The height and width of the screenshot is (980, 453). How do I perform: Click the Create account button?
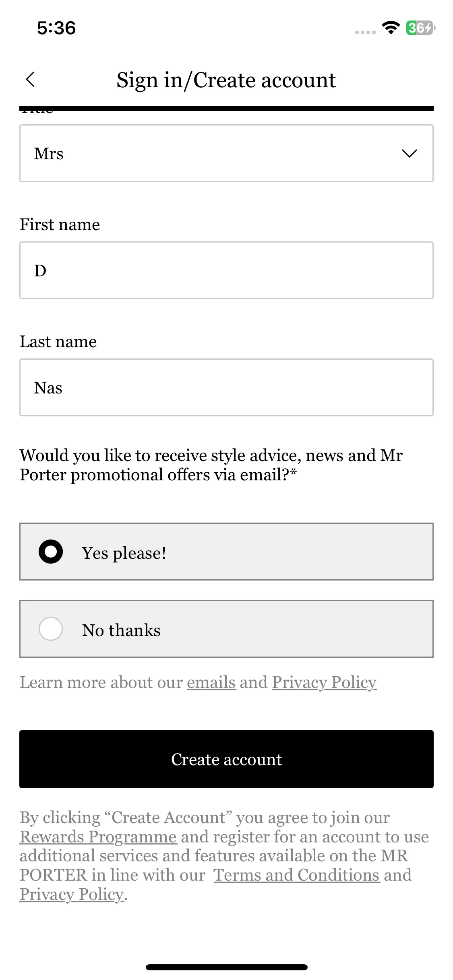[226, 759]
